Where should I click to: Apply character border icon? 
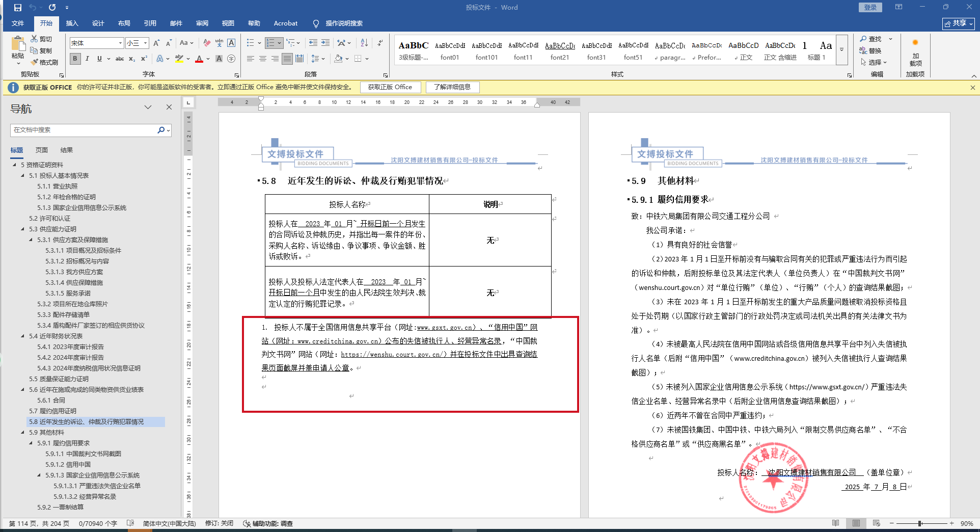(x=231, y=43)
